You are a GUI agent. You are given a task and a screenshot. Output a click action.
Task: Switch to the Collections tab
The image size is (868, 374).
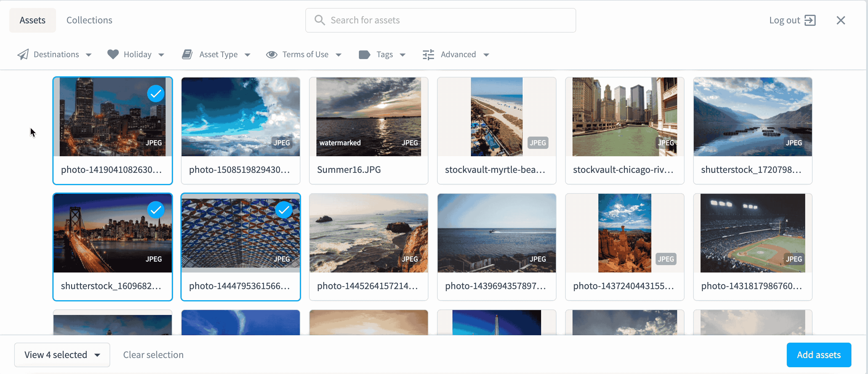coord(89,20)
